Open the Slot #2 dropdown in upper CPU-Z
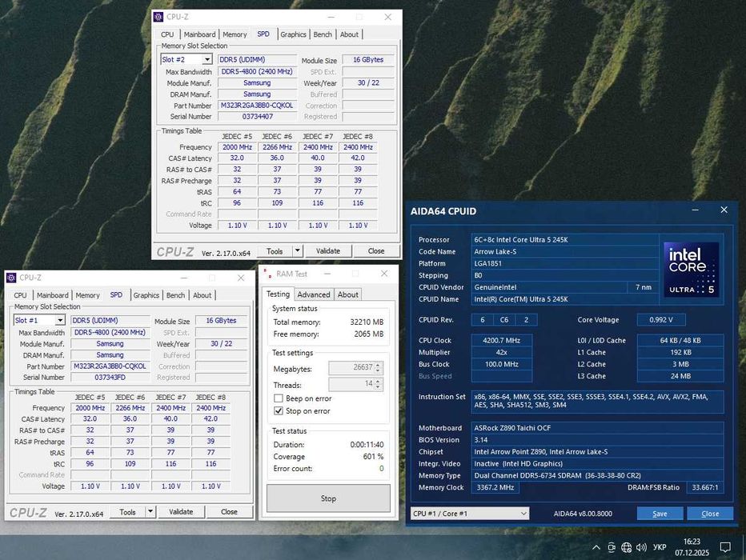Image resolution: width=746 pixels, height=560 pixels. point(207,59)
